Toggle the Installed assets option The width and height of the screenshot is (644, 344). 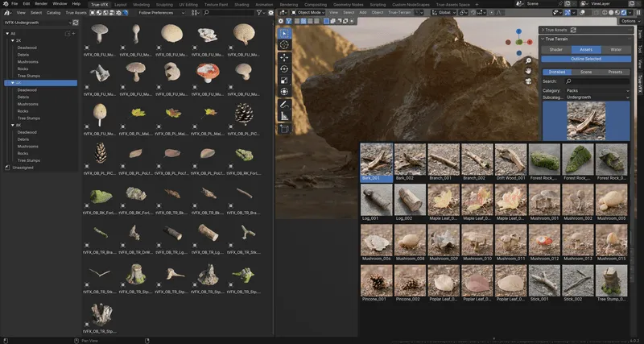click(557, 72)
